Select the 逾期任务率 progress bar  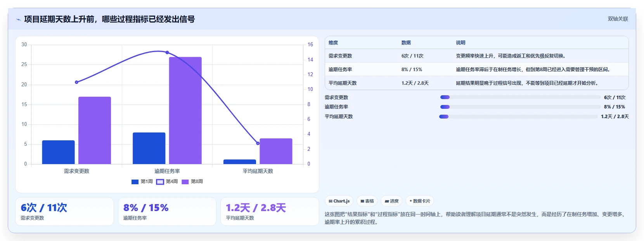520,107
